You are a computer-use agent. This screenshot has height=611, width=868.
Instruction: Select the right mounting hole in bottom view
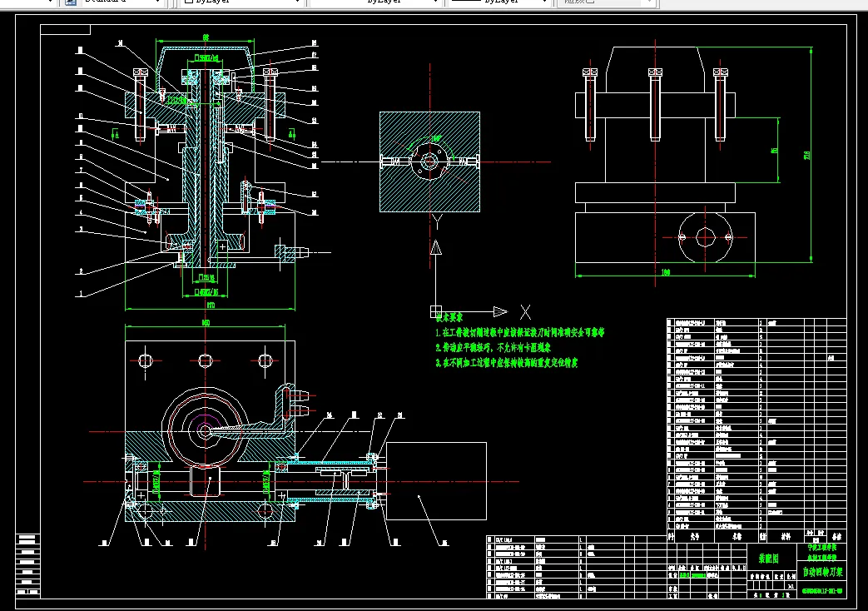pos(265,361)
